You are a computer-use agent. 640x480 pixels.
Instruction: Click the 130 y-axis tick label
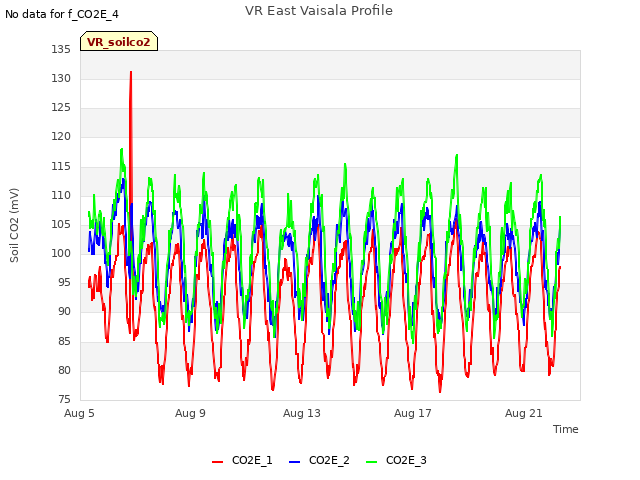tap(61, 78)
